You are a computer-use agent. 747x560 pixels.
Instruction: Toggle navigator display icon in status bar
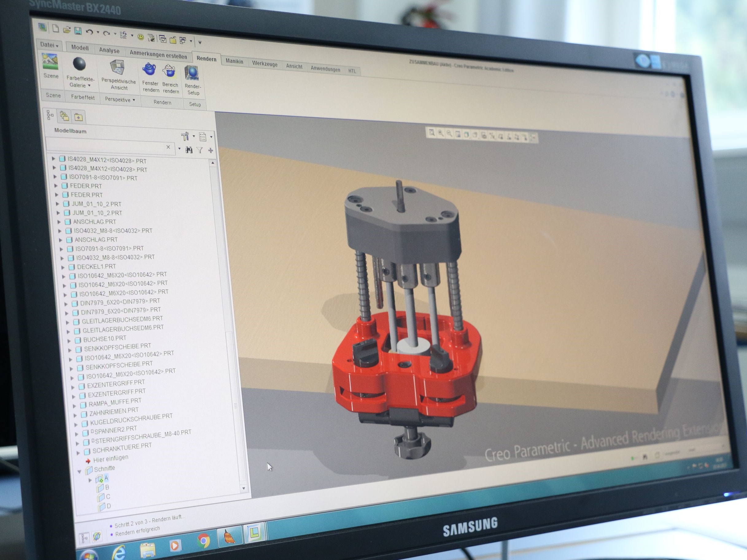84,537
